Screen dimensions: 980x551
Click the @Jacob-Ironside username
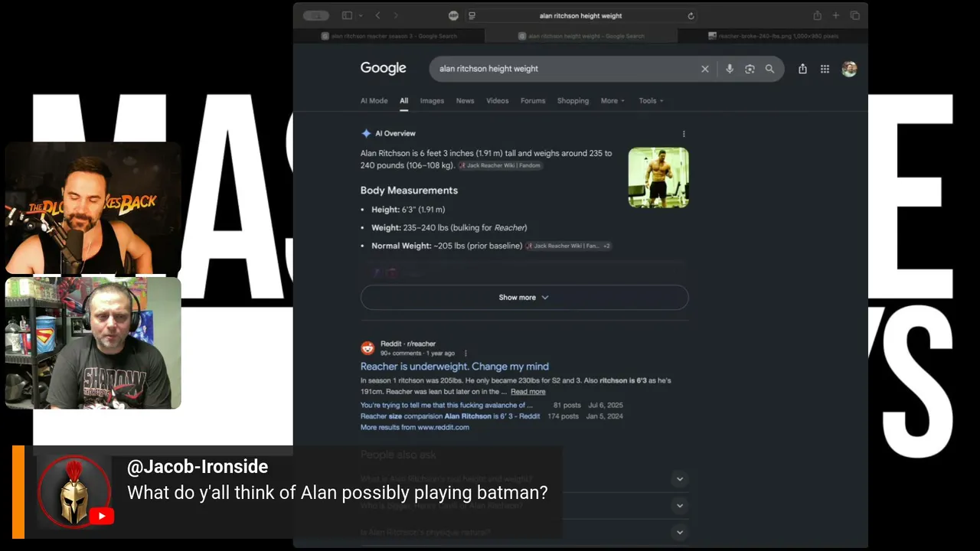click(198, 467)
